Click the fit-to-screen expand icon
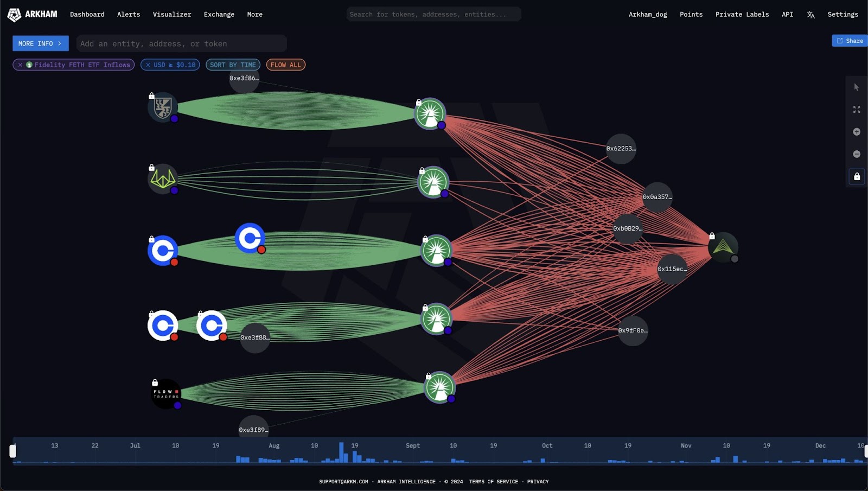The width and height of the screenshot is (868, 491). coord(857,110)
